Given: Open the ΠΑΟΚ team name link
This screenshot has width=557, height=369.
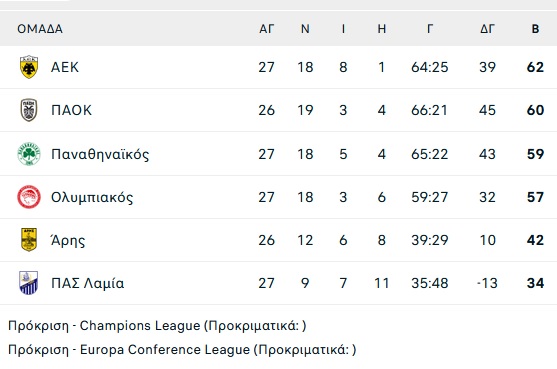Looking at the screenshot, I should coord(71,110).
